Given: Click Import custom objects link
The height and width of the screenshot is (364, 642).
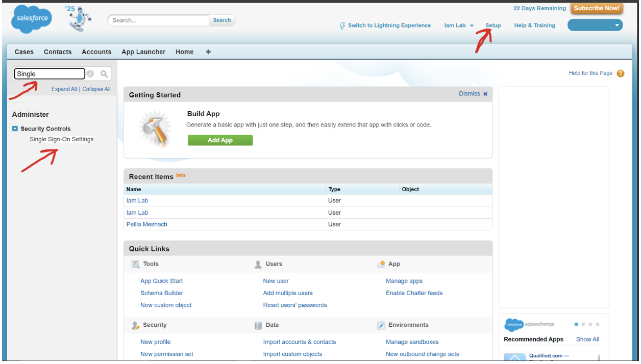Looking at the screenshot, I should pyautogui.click(x=293, y=354).
